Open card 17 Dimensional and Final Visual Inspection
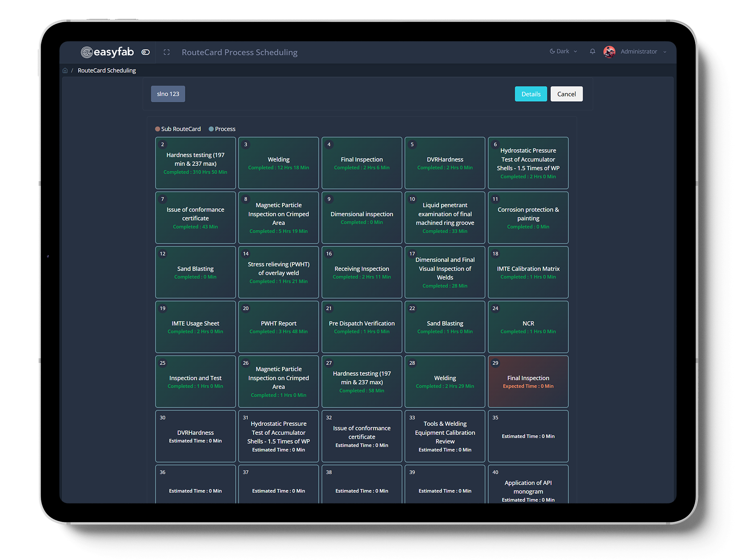The image size is (750, 560). 445,272
